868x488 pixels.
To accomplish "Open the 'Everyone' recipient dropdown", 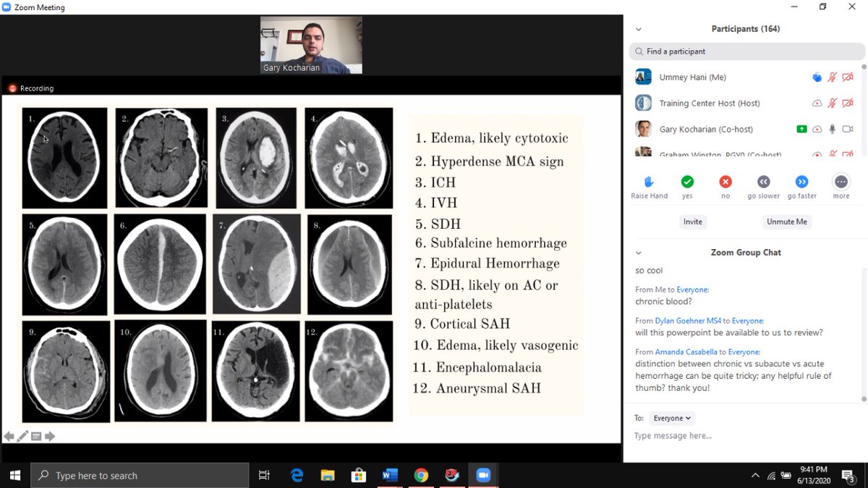I will [x=672, y=418].
